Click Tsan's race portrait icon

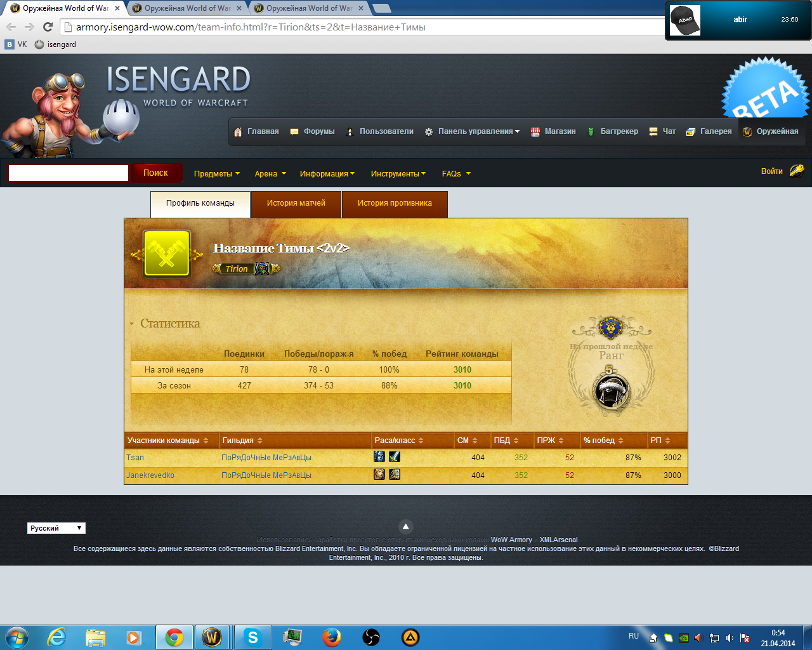pos(379,456)
